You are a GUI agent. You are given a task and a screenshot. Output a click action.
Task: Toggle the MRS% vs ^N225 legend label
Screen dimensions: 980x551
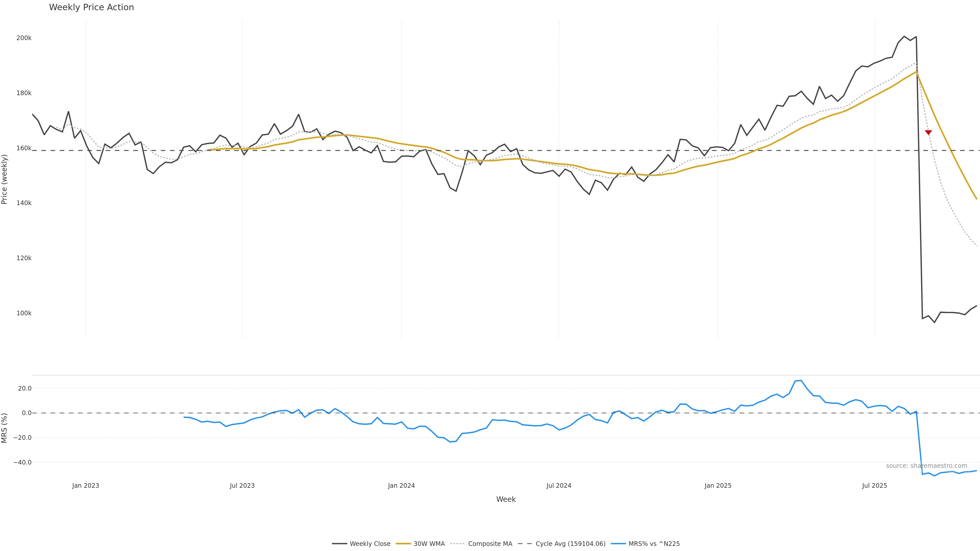(654, 544)
